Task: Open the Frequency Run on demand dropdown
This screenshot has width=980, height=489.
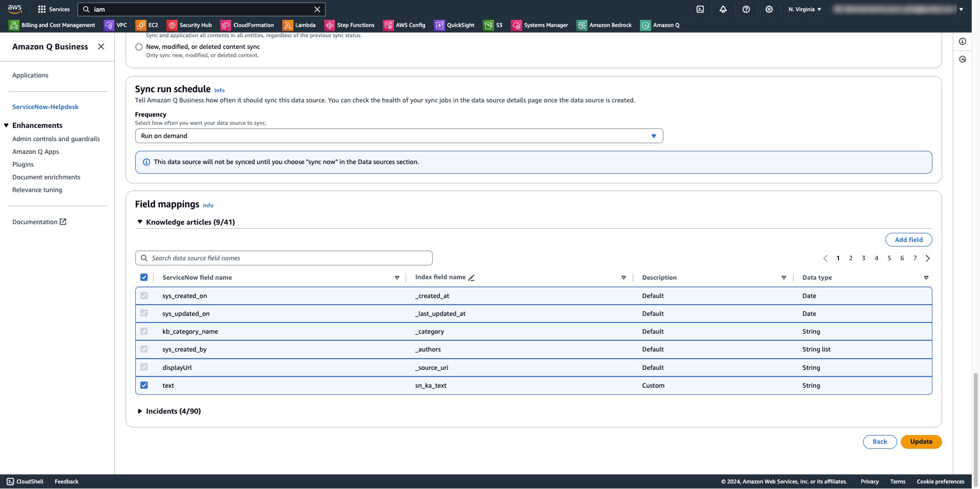Action: [399, 136]
